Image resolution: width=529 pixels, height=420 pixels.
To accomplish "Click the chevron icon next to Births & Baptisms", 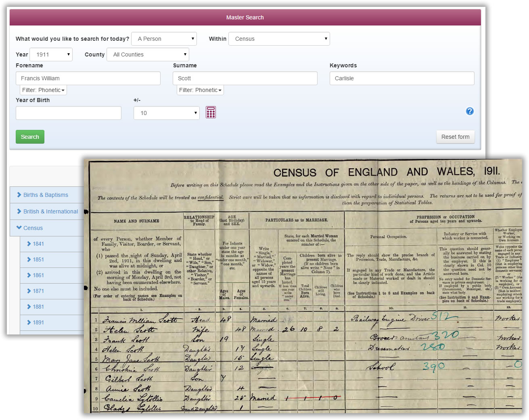I will 19,195.
